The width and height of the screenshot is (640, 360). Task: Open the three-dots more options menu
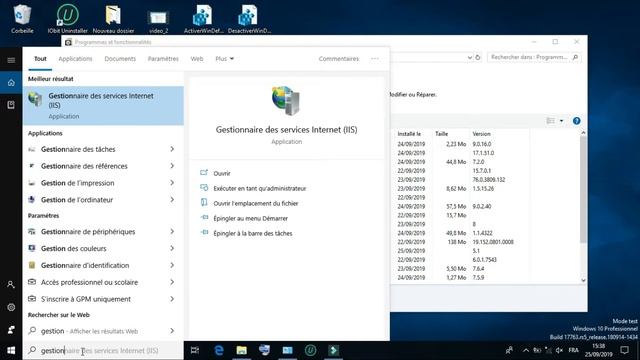375,59
